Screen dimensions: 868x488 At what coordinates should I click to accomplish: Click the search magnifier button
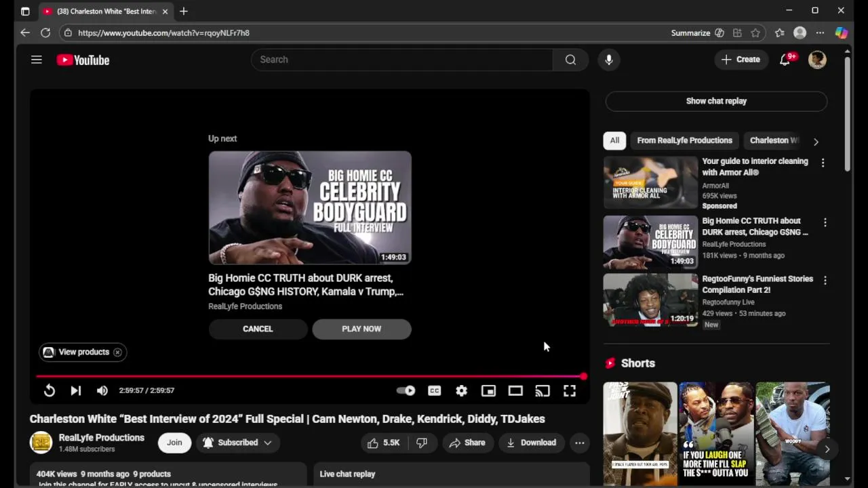(570, 60)
